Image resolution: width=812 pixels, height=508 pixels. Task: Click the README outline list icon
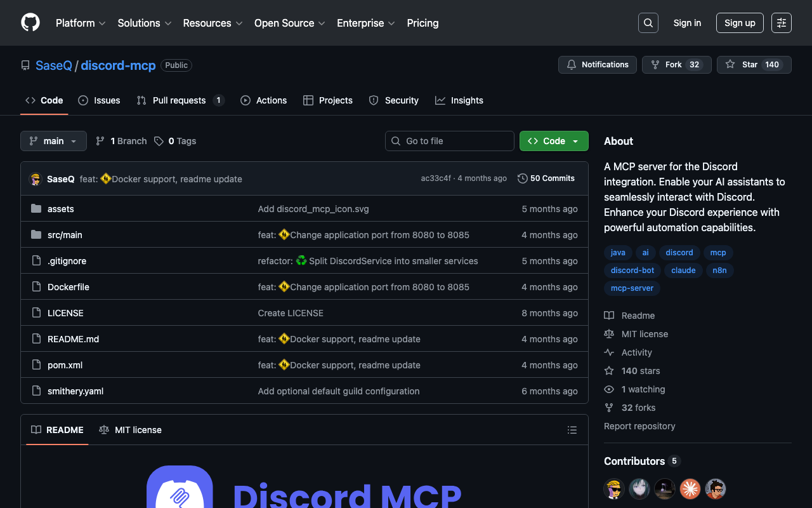coord(572,430)
